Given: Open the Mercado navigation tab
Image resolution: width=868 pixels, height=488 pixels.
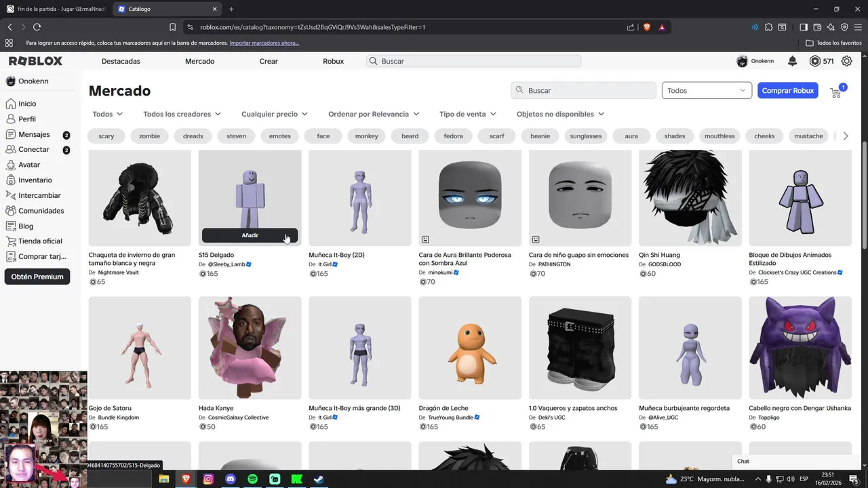Looking at the screenshot, I should (x=199, y=61).
